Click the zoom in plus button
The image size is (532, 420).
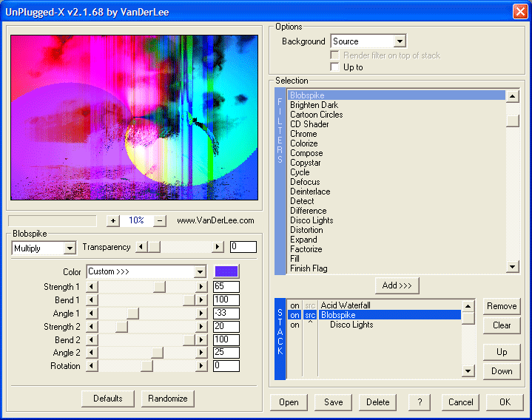112,220
